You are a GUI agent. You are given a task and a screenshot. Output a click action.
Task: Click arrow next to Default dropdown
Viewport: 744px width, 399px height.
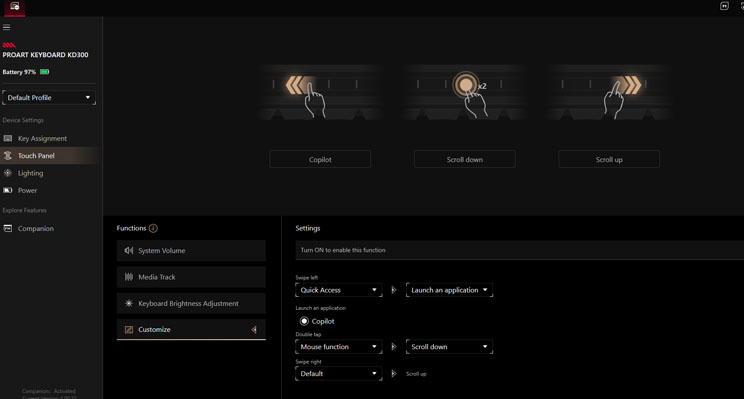point(393,373)
